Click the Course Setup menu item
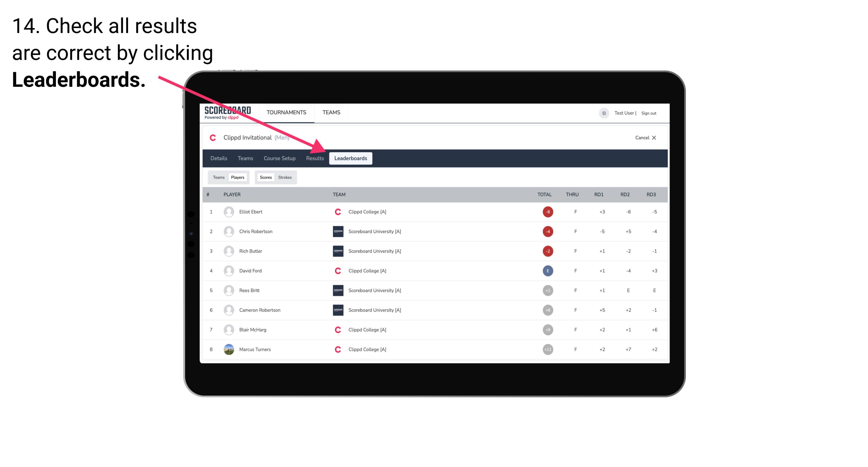The height and width of the screenshot is (467, 868). click(x=278, y=158)
